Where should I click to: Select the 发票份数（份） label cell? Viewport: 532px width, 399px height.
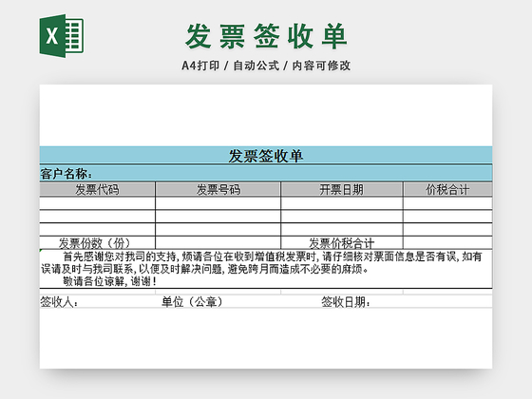pos(97,243)
